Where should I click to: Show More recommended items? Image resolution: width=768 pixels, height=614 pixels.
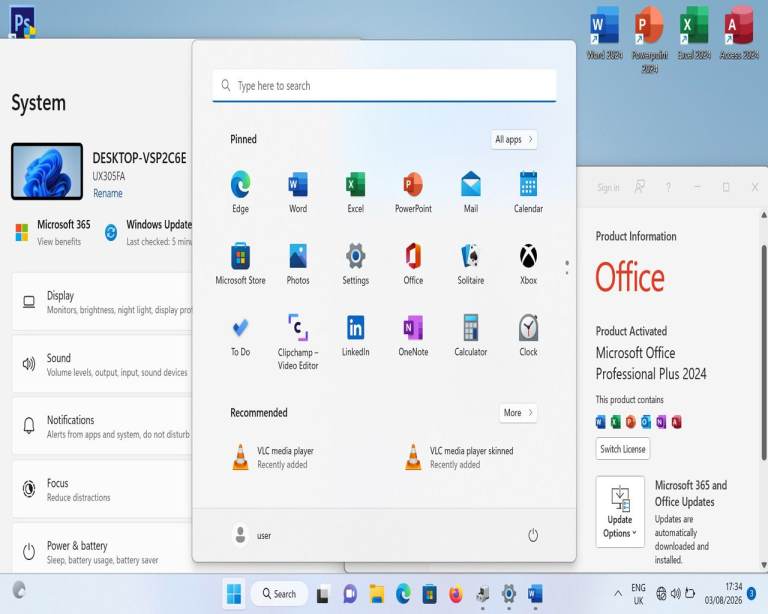tap(518, 413)
